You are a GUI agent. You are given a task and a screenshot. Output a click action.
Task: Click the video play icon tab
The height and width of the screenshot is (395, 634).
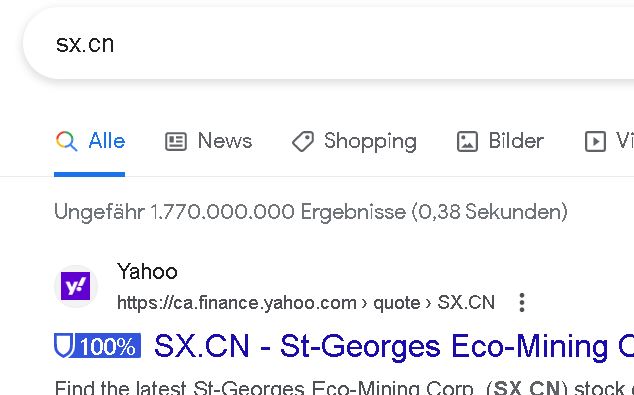pos(595,142)
